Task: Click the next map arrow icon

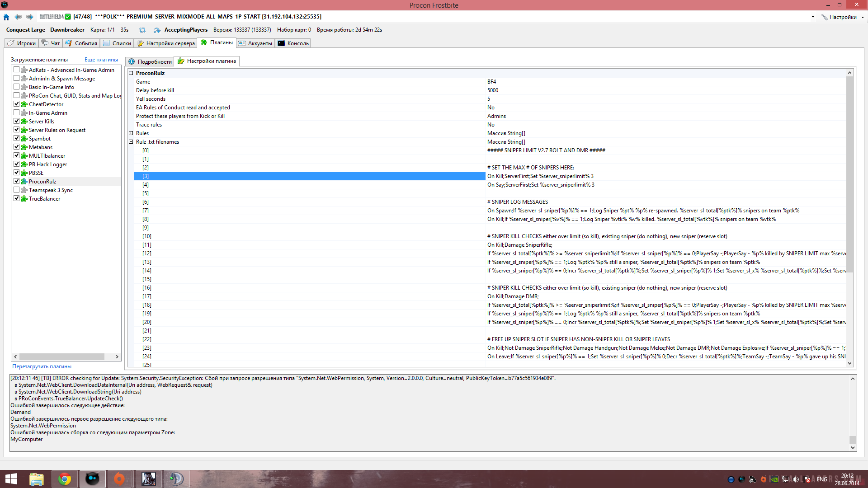Action: 157,30
